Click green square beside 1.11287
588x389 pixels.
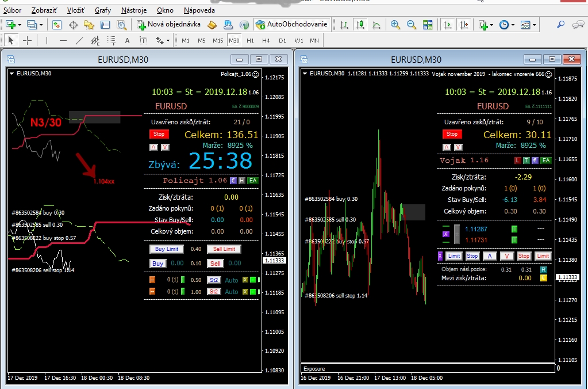514,229
